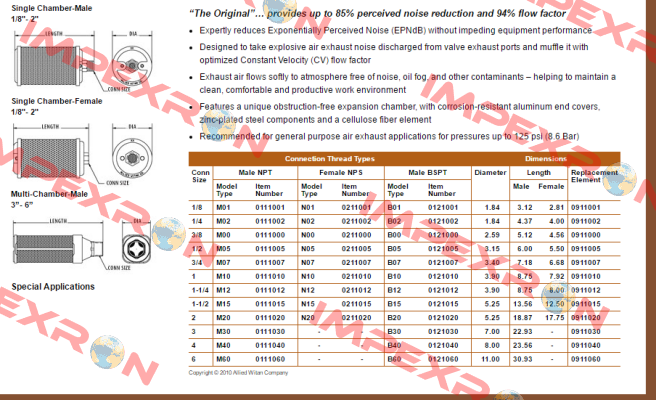Select item number '0211005'
The height and width of the screenshot is (400, 656).
pyautogui.click(x=356, y=249)
